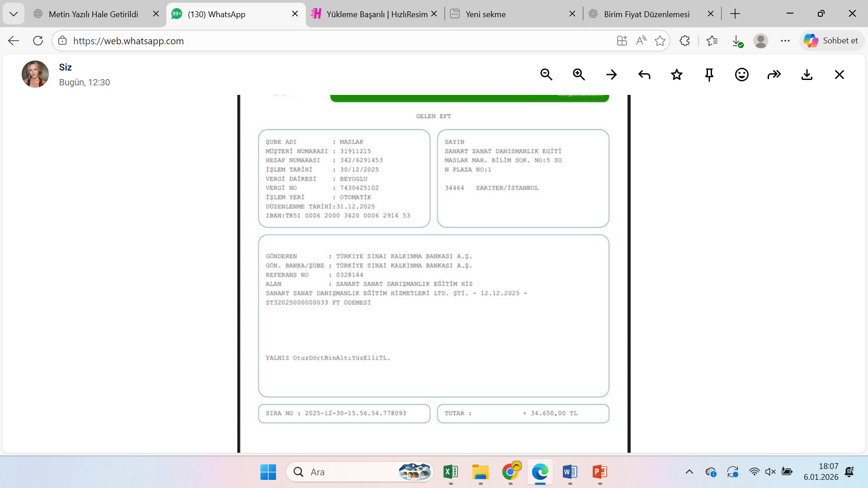Open Excel from the taskbar
Image resolution: width=868 pixels, height=488 pixels.
pyautogui.click(x=451, y=472)
